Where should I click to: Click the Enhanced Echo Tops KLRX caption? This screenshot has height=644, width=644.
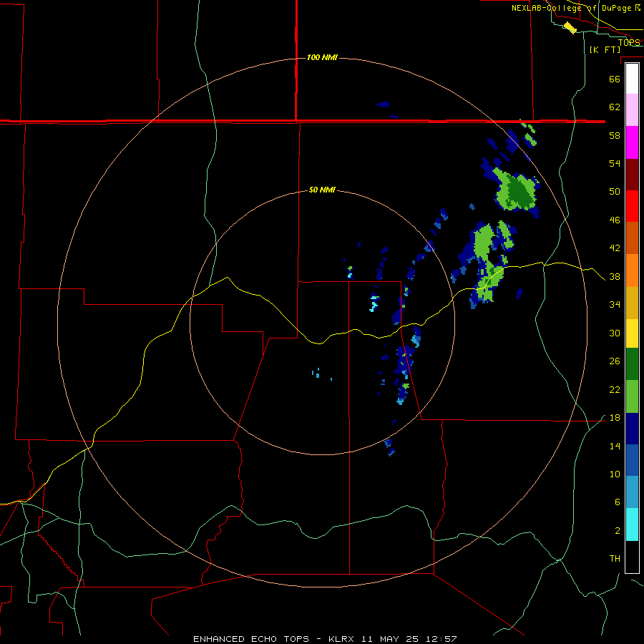tap(325, 639)
